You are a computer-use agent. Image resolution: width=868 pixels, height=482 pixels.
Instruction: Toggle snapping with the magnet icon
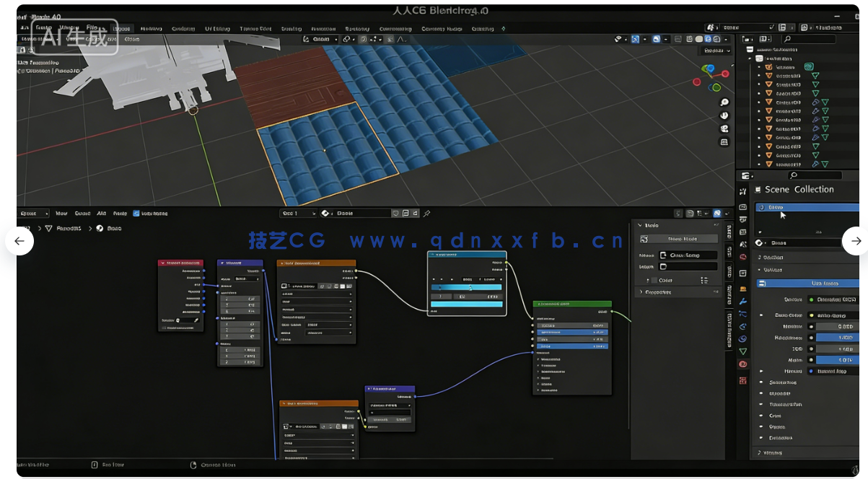(x=363, y=40)
